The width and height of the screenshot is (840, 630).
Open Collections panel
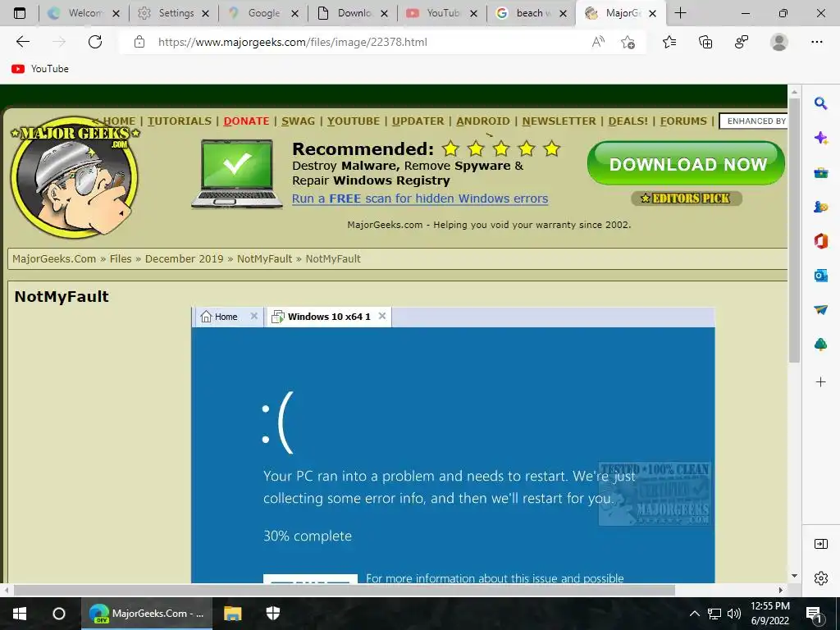[705, 42]
